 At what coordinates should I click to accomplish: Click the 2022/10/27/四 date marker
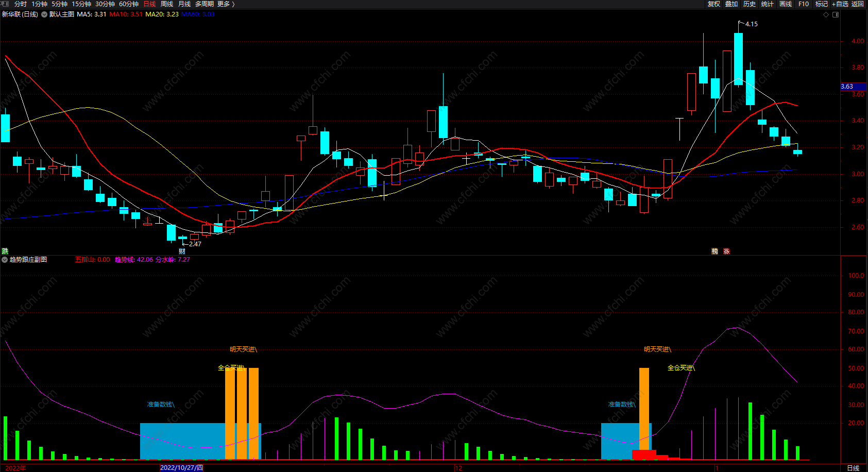pyautogui.click(x=181, y=468)
